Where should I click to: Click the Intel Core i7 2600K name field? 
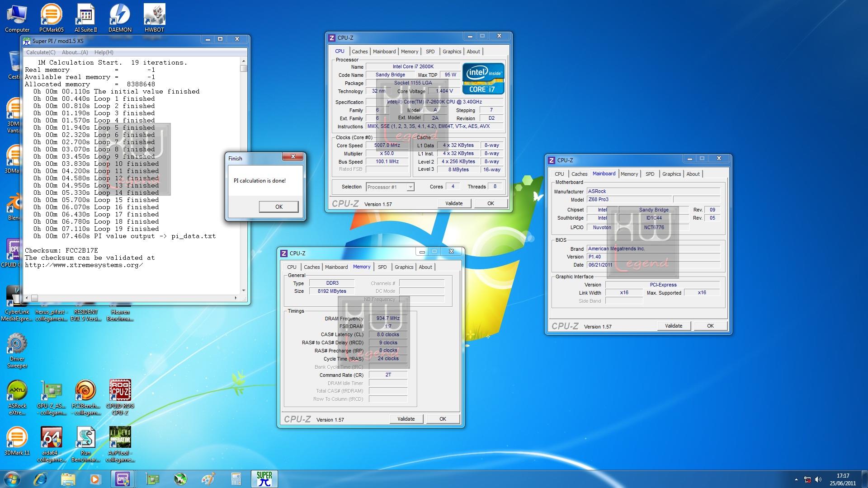(413, 66)
